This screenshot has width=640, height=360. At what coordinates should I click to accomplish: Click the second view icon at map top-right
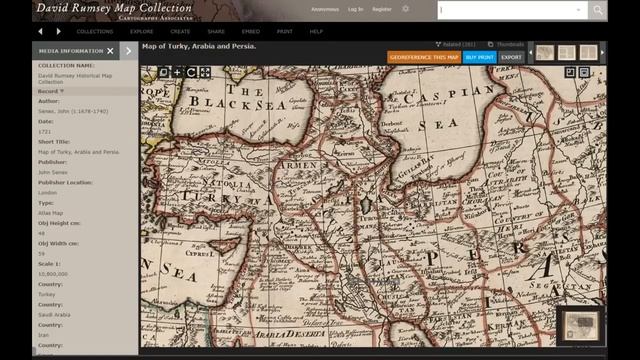point(584,72)
